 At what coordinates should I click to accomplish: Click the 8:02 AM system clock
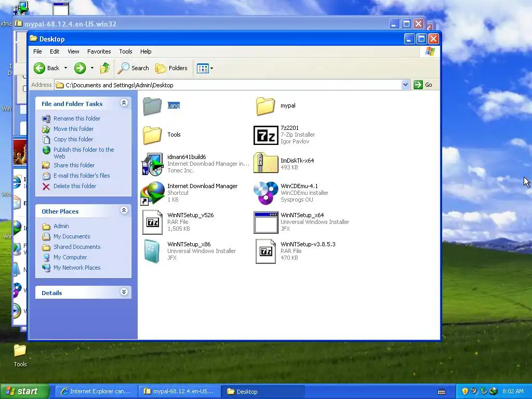tap(513, 392)
